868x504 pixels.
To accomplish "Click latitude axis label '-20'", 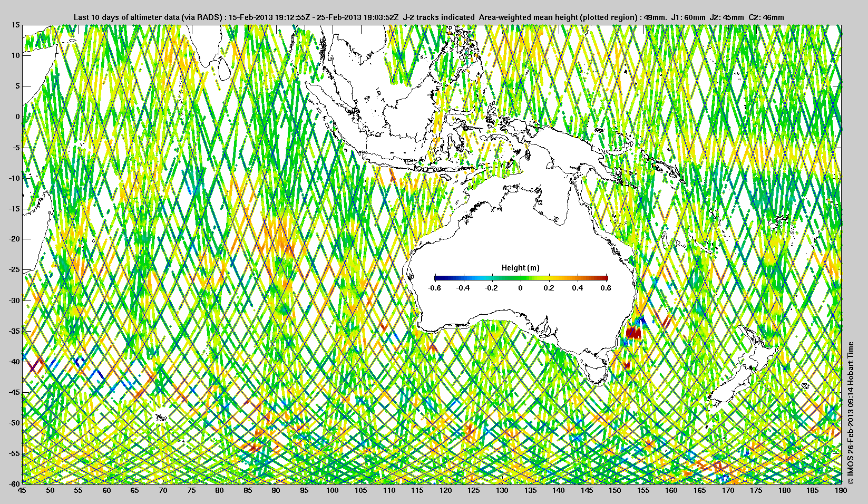I will pyautogui.click(x=15, y=239).
